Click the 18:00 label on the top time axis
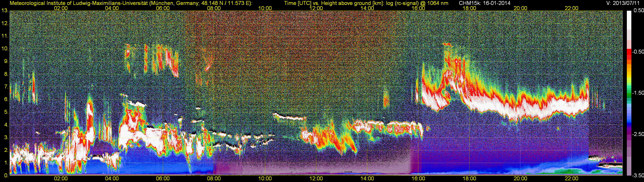 pos(469,8)
